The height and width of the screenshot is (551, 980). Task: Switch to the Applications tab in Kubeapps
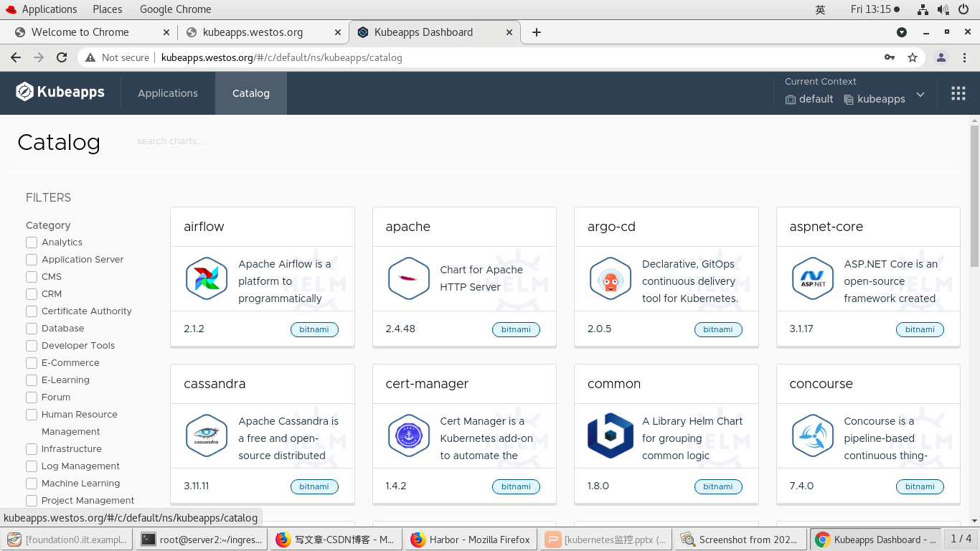click(x=168, y=93)
